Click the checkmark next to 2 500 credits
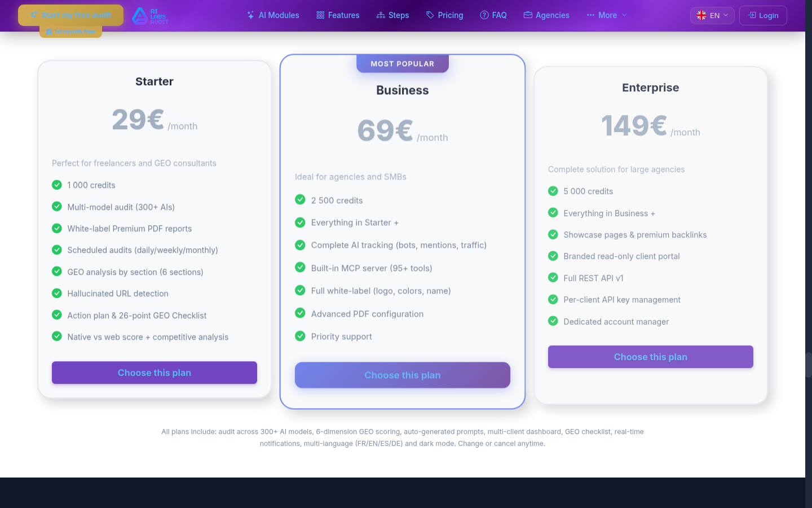This screenshot has width=812, height=508. 300,199
